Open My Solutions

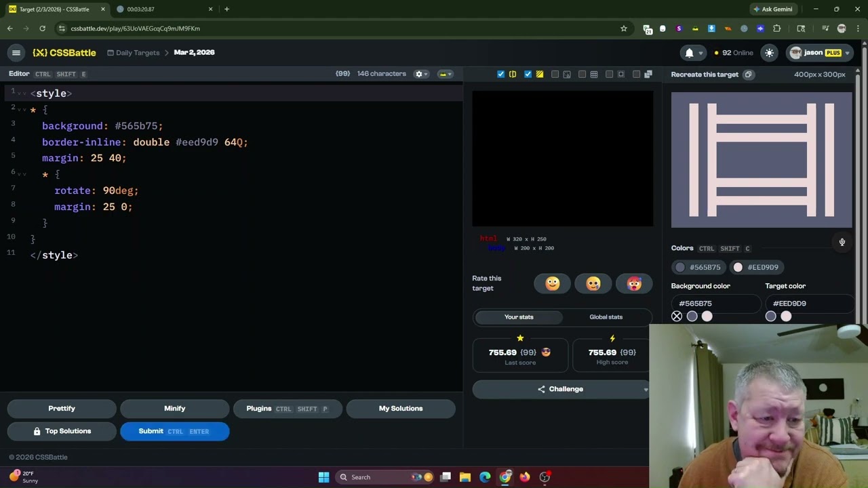401,409
